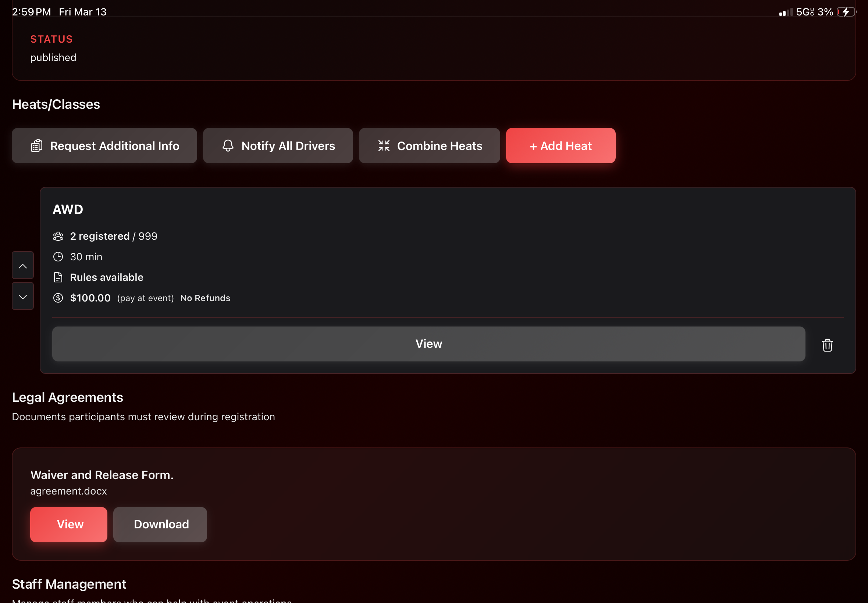Screen dimensions: 868x603
Task: Click the 'published' status value
Action: [53, 57]
